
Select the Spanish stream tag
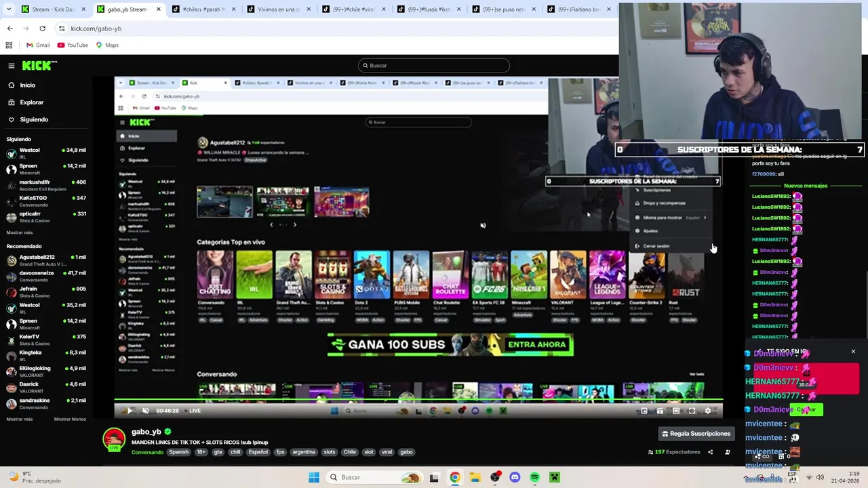point(179,452)
